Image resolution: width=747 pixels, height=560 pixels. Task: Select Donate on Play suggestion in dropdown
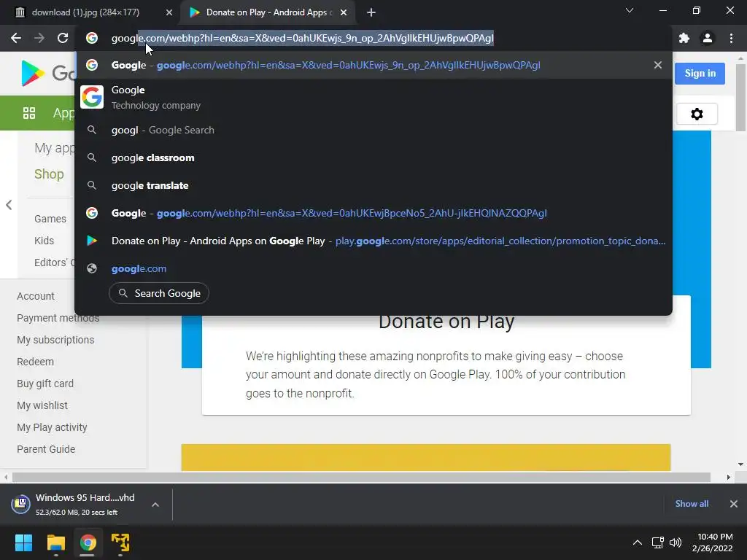point(373,241)
